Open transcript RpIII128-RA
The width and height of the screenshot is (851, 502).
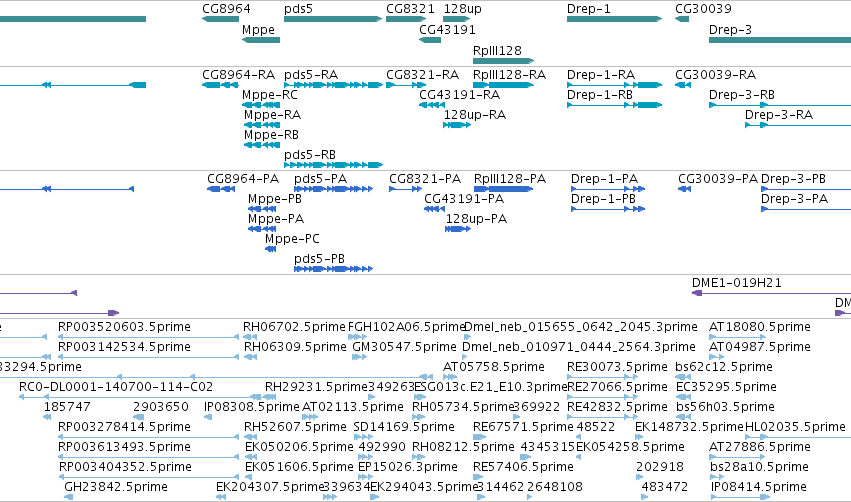point(509,75)
